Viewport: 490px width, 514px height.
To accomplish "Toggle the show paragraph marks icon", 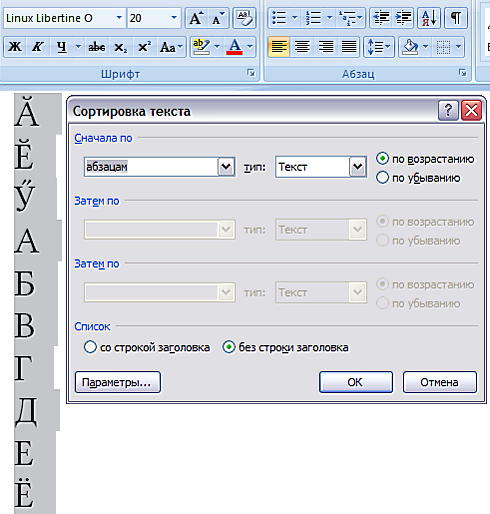I will pos(456,18).
